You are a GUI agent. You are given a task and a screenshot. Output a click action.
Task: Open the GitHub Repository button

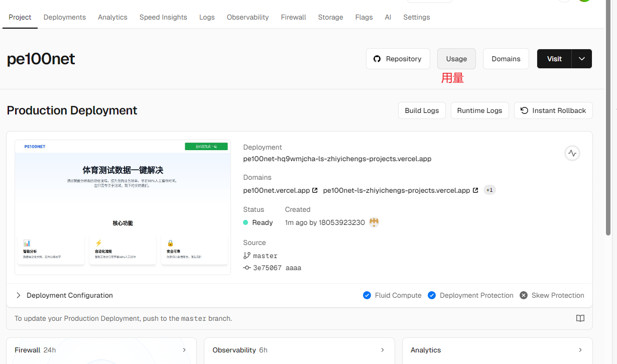[x=398, y=59]
